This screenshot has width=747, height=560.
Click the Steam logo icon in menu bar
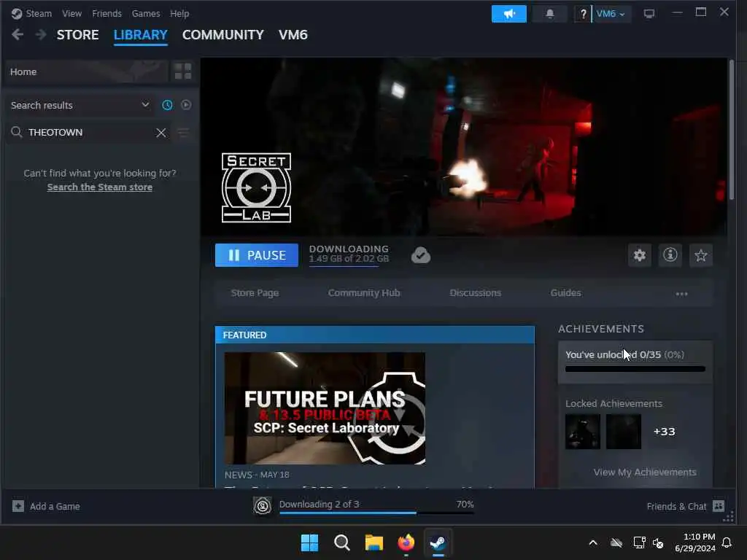17,13
